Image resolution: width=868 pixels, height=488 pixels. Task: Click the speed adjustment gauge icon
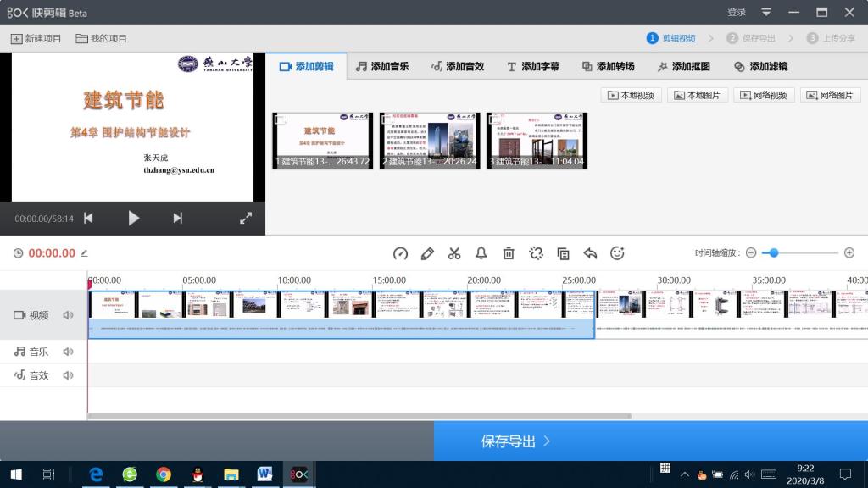point(401,253)
